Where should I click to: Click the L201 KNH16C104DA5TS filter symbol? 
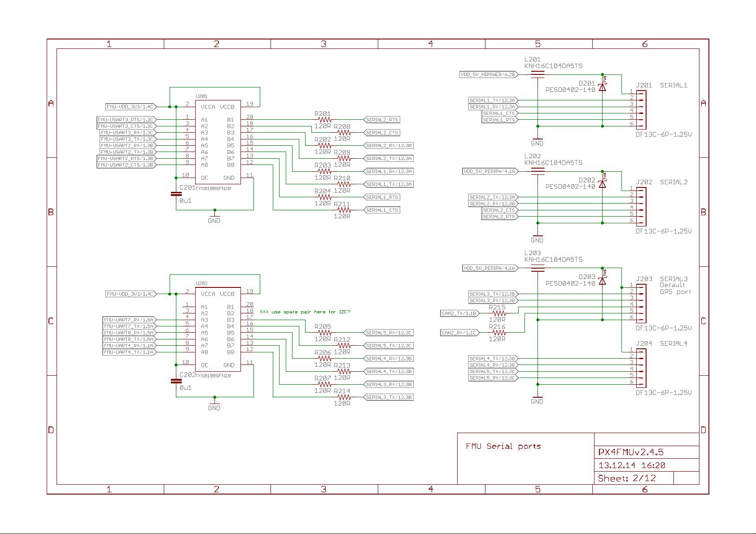click(537, 74)
